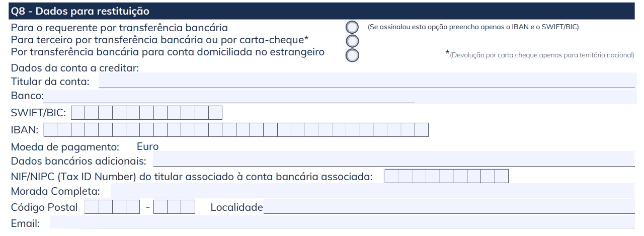Image resolution: width=644 pixels, height=236 pixels.
Task: Click the Banco input field
Action: click(x=229, y=96)
